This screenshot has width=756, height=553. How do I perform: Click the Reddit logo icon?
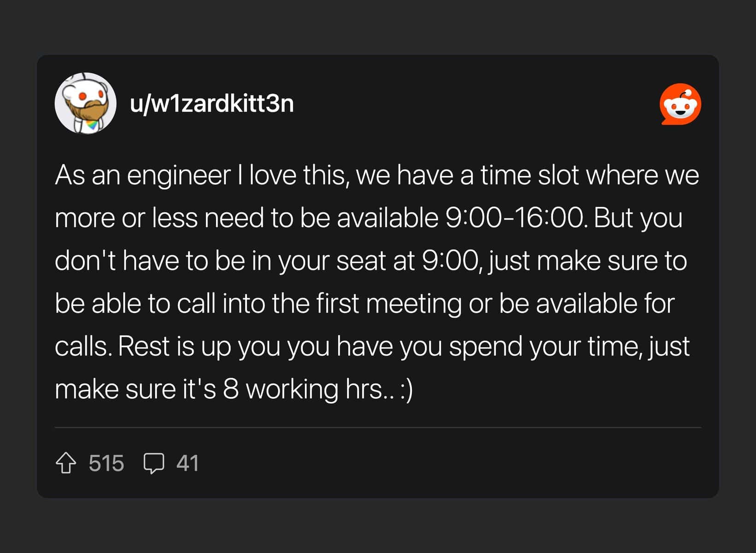pos(680,104)
